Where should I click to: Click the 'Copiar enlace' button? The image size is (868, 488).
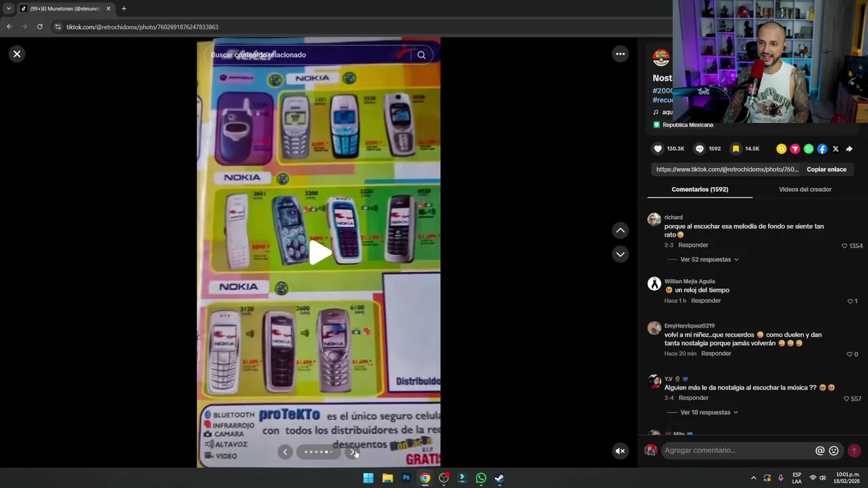tap(827, 169)
